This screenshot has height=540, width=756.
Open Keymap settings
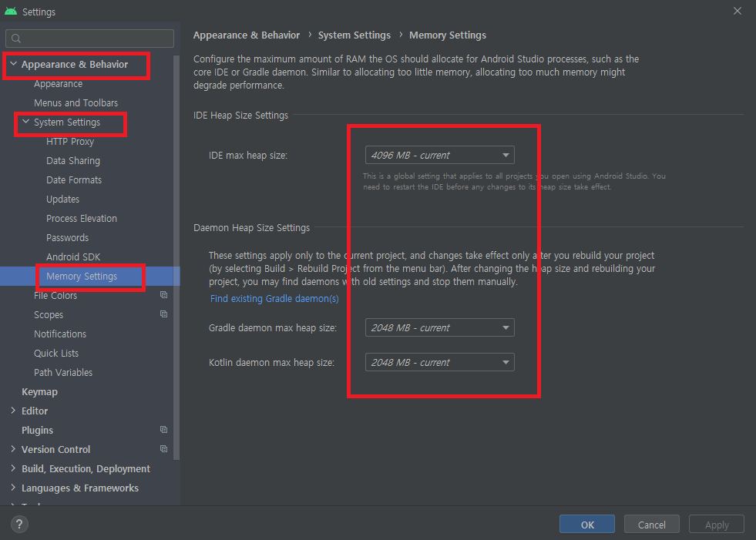[39, 392]
